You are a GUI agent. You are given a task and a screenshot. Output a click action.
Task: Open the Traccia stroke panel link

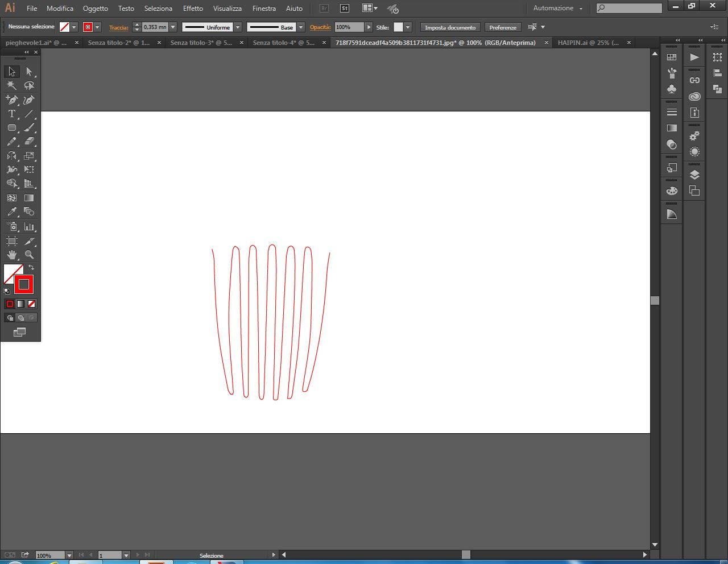click(x=119, y=27)
